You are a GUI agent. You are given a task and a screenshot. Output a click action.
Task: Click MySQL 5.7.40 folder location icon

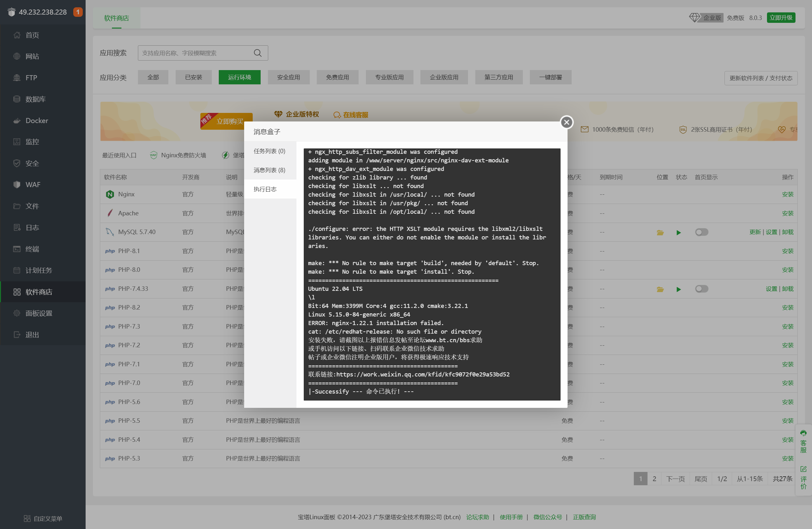tap(660, 232)
